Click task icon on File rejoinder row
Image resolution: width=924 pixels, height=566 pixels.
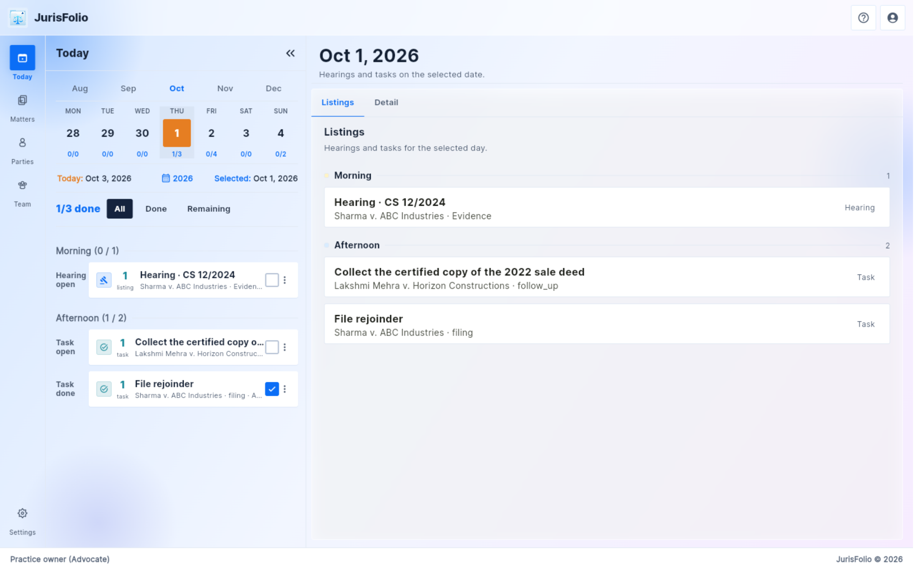[104, 389]
